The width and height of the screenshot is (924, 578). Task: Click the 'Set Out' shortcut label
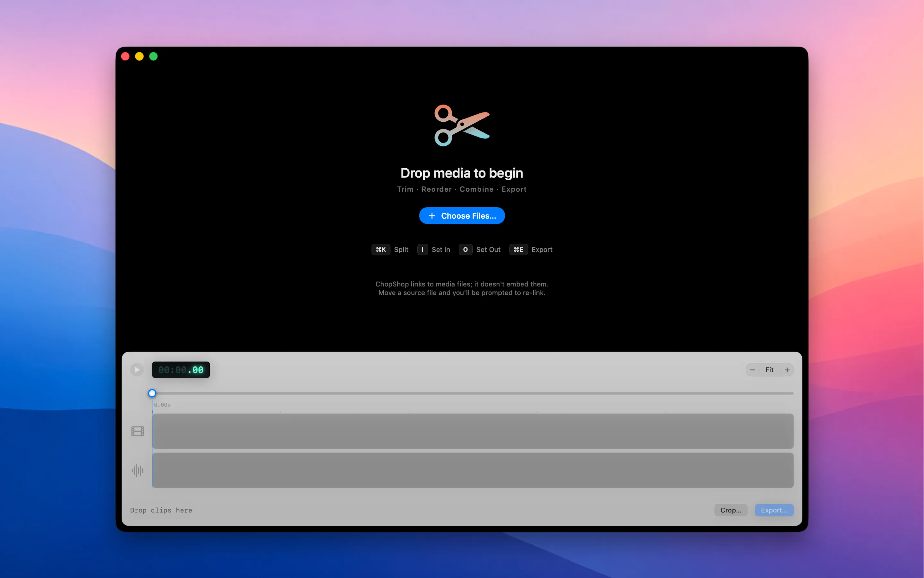[488, 250]
